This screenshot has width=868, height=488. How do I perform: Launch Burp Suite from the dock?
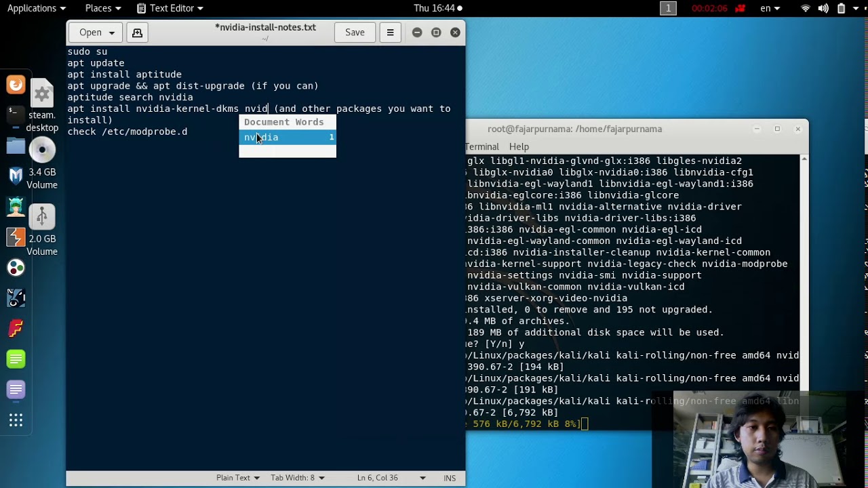pos(16,237)
